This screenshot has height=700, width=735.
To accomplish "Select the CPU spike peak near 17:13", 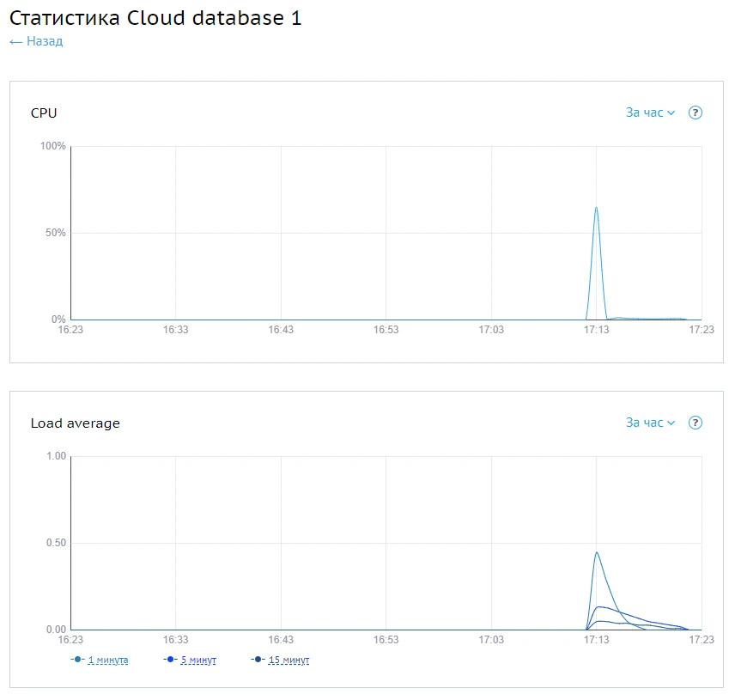I will [x=596, y=207].
